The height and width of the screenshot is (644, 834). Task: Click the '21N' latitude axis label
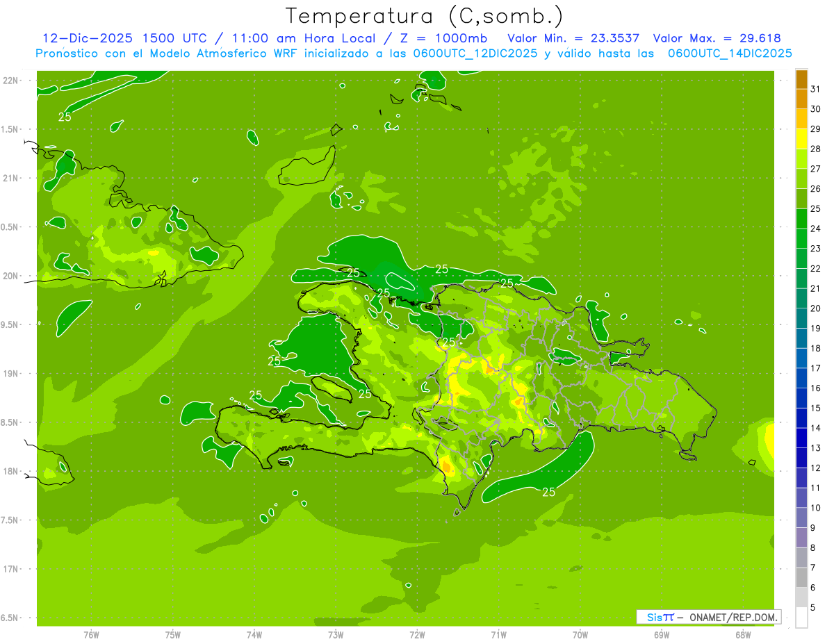pyautogui.click(x=10, y=178)
